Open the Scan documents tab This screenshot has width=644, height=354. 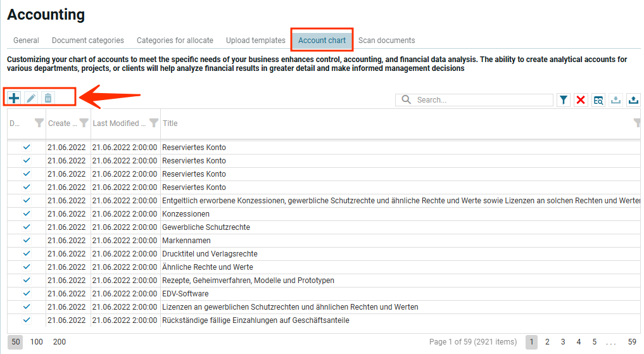point(386,41)
